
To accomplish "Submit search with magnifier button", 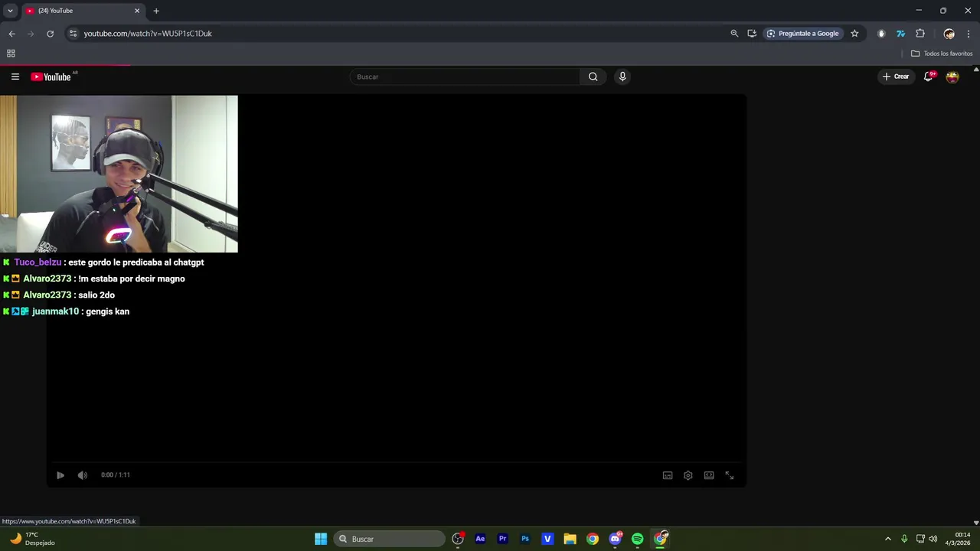I will point(593,77).
